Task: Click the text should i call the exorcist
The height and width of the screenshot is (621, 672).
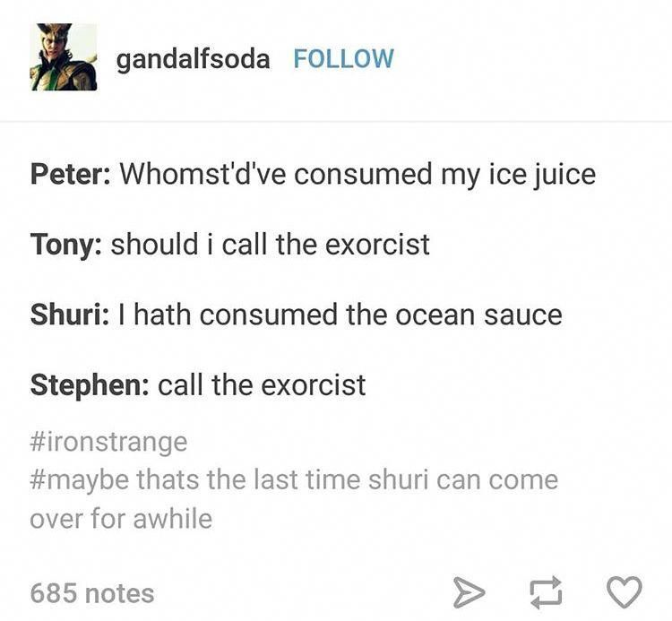Action: tap(271, 245)
